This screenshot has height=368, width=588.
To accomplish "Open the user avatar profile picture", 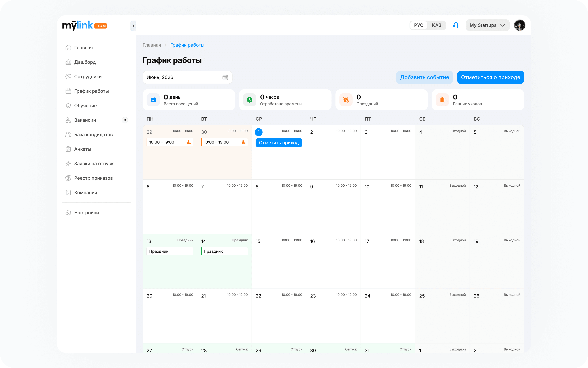I will point(520,25).
